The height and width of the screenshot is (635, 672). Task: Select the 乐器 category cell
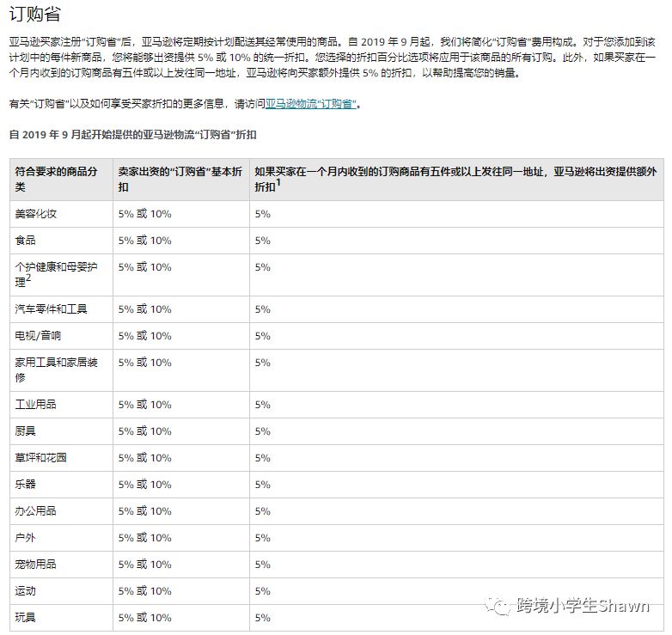(61, 484)
